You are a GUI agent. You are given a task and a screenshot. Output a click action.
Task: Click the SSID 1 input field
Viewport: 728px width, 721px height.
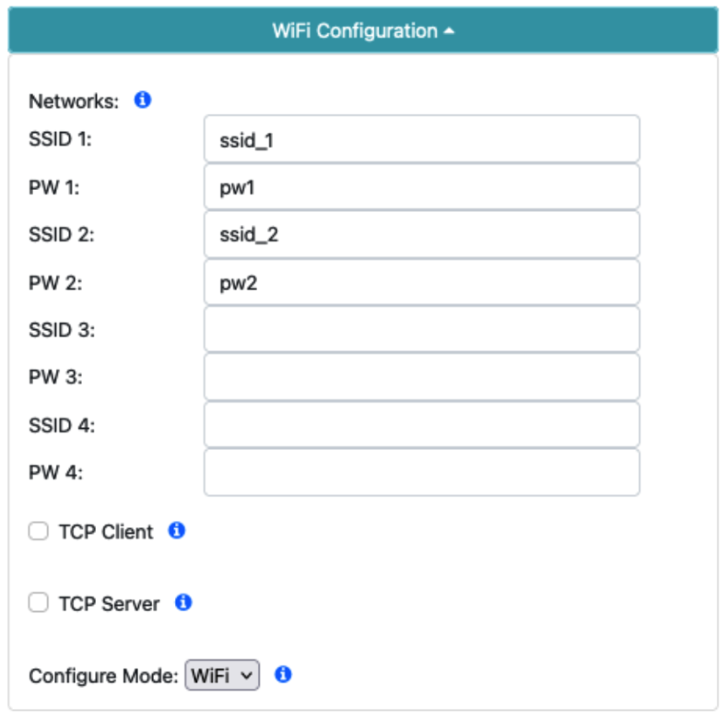421,139
